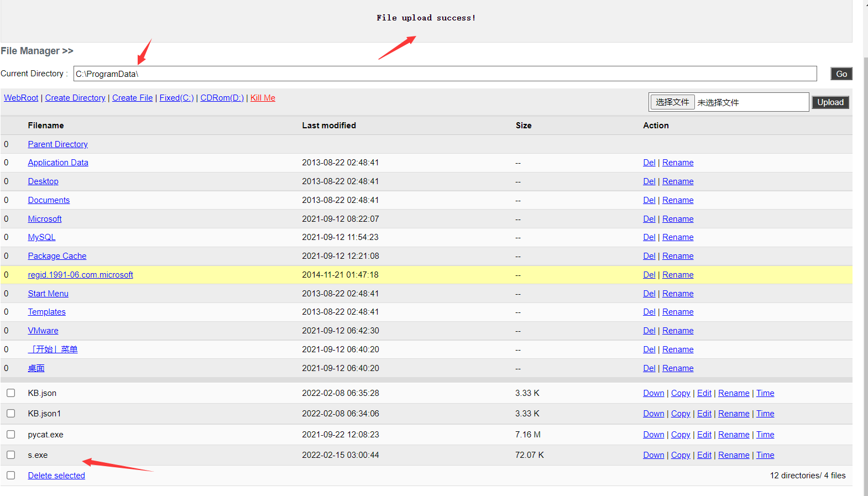Rename the Microsoft folder

tap(678, 219)
